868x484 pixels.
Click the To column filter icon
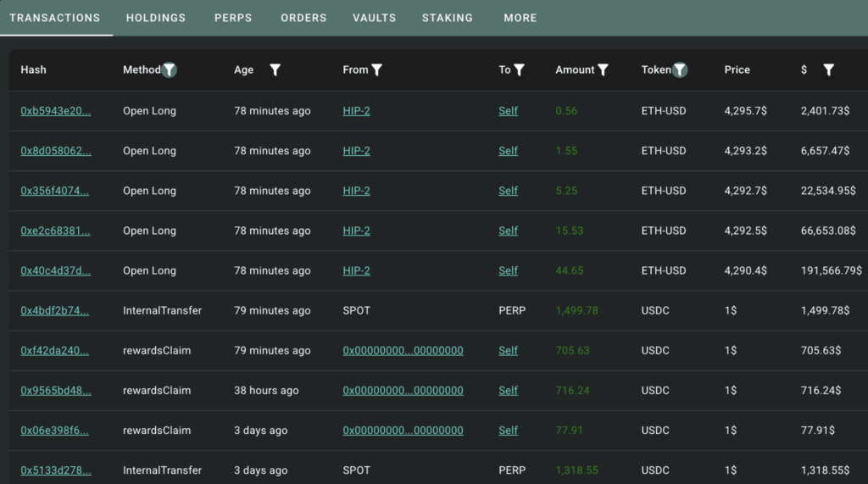[520, 70]
